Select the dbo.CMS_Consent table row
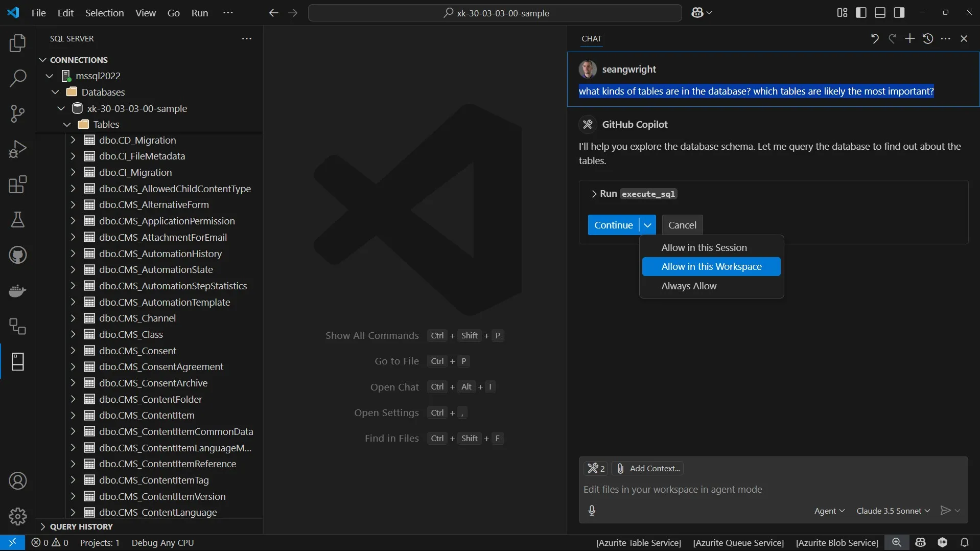The image size is (980, 551). [149, 351]
